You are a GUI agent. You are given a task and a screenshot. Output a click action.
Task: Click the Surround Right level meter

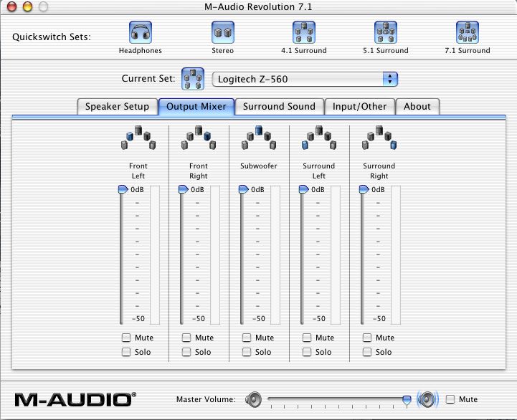pos(396,255)
